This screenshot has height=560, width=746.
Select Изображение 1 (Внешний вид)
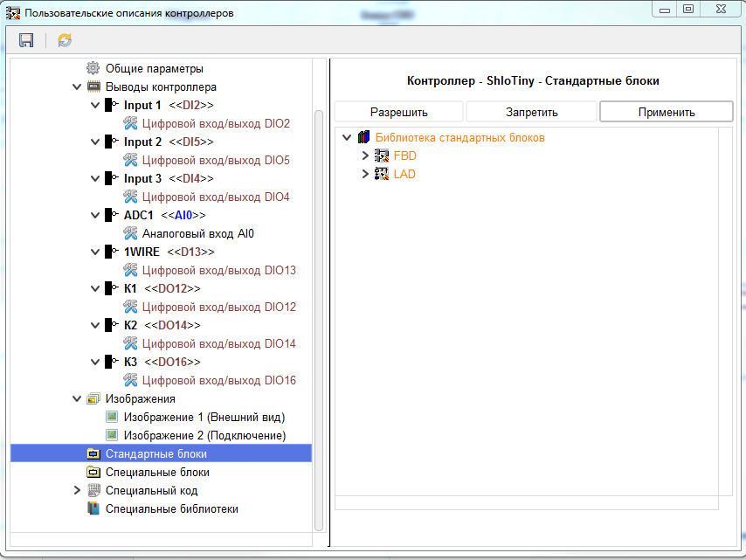[204, 418]
